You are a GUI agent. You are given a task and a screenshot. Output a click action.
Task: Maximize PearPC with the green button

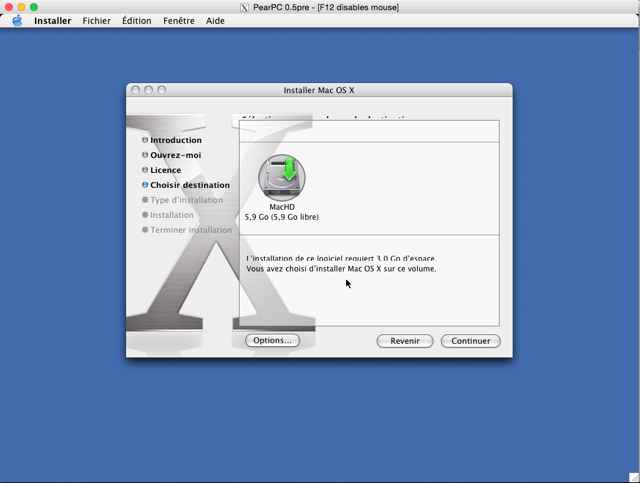tap(34, 7)
